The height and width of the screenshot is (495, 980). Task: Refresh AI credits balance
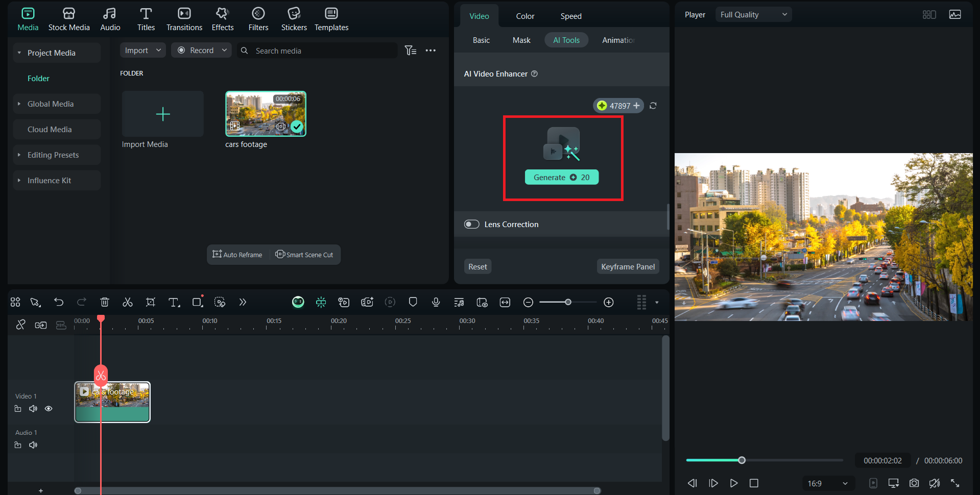click(x=653, y=106)
